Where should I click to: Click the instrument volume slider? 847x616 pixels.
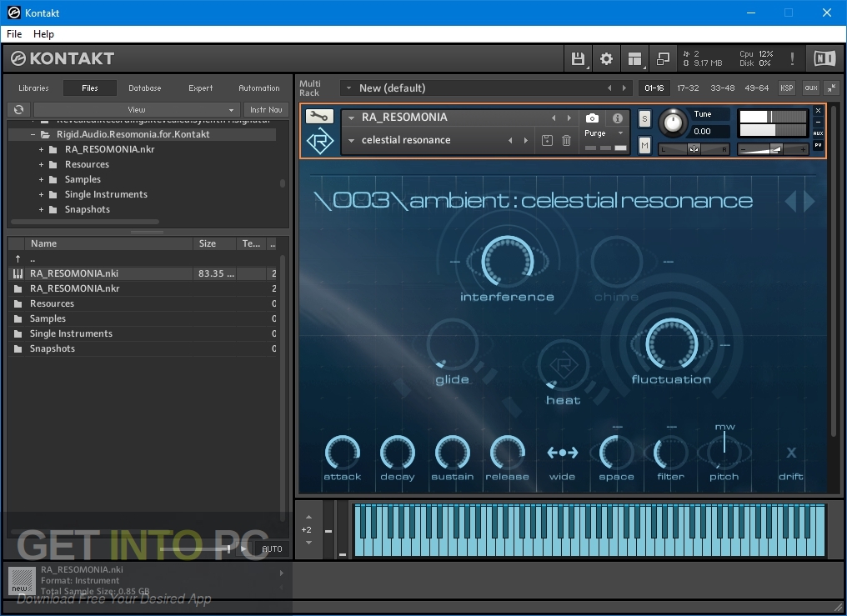[x=773, y=149]
